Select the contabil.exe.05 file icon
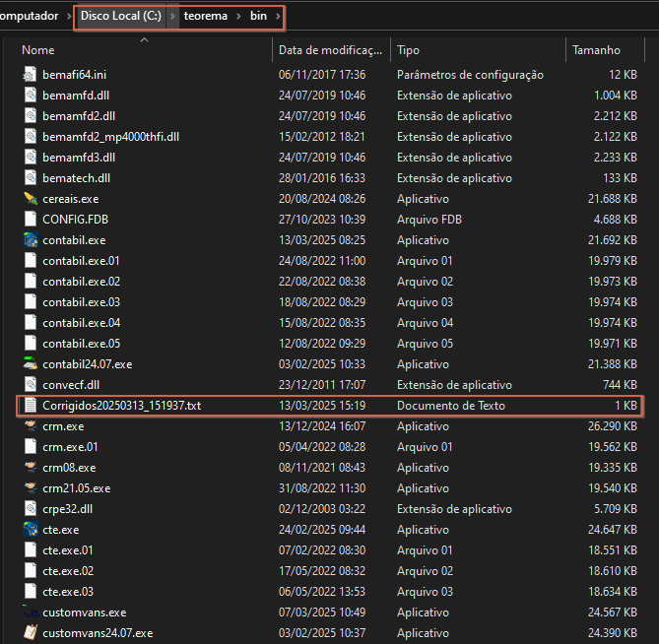This screenshot has height=644, width=659. [x=30, y=344]
